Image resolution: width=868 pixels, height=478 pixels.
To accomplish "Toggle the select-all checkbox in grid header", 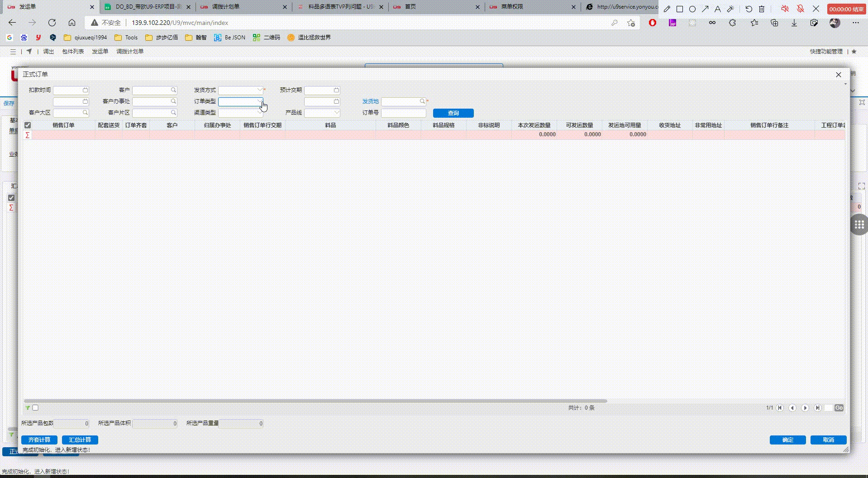I will (28, 125).
